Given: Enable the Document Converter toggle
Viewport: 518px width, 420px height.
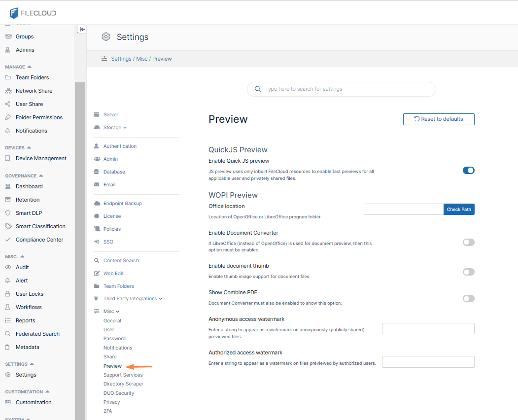Looking at the screenshot, I should pyautogui.click(x=468, y=242).
